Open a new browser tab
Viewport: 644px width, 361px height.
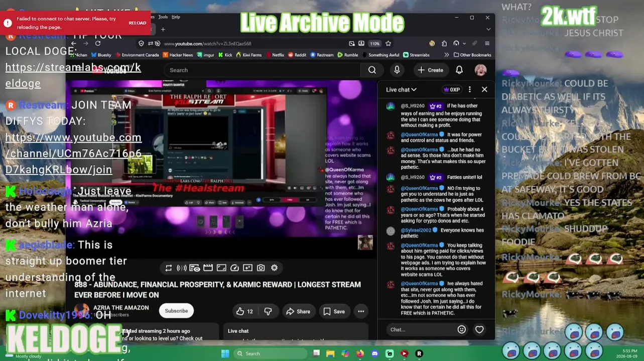click(163, 30)
